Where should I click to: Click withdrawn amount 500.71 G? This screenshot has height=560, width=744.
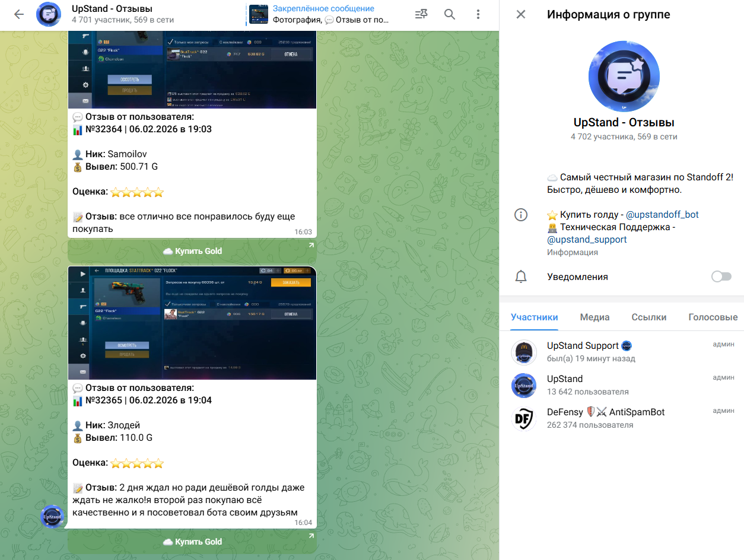tap(139, 167)
